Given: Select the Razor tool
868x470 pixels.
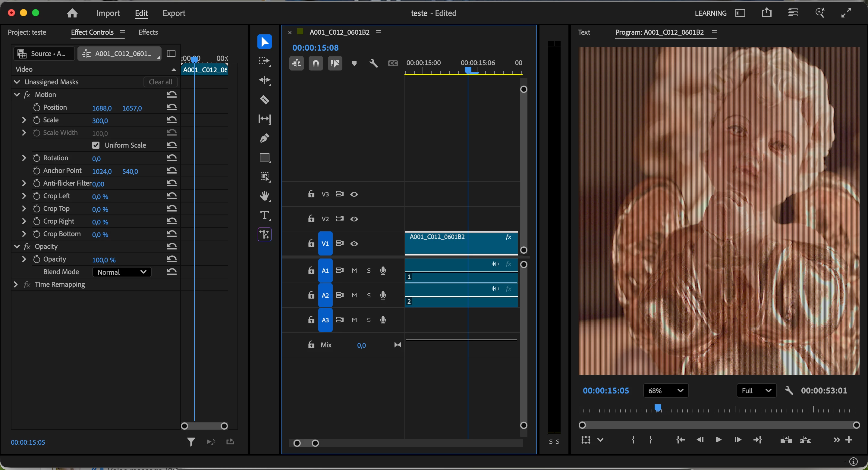Looking at the screenshot, I should (x=265, y=100).
